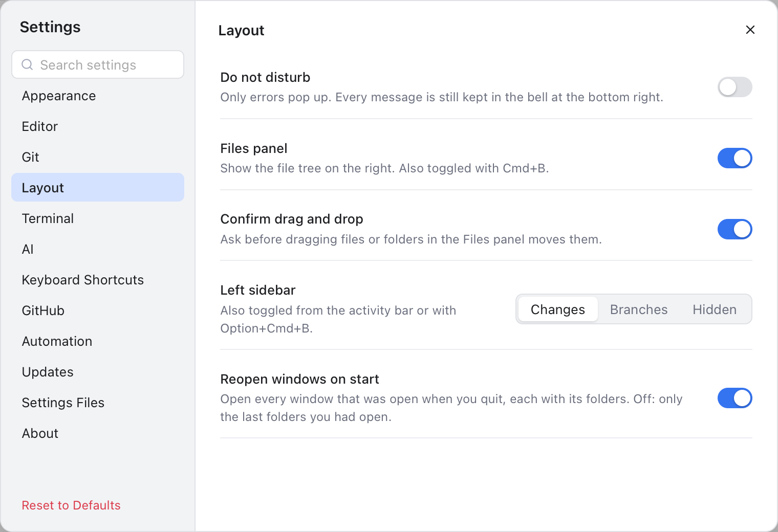778x532 pixels.
Task: Click the description mentioning Option+Cmd+B
Action: (338, 319)
